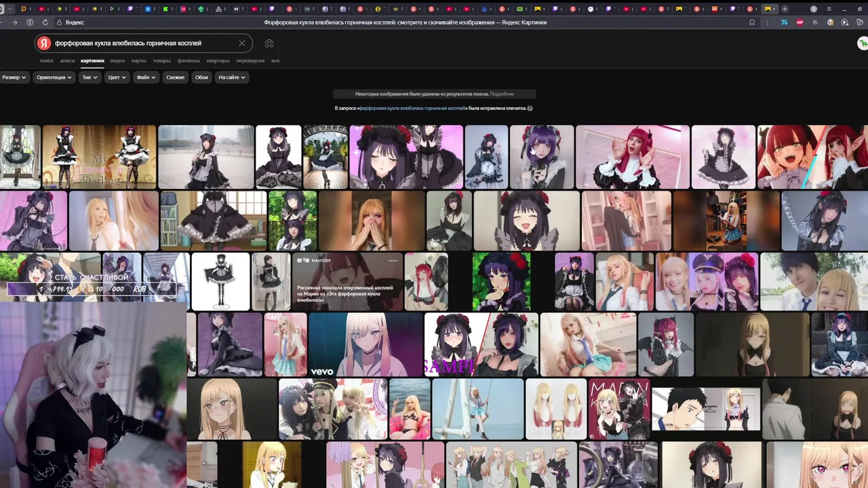Click the Подробнее link in removal notice

pos(502,94)
